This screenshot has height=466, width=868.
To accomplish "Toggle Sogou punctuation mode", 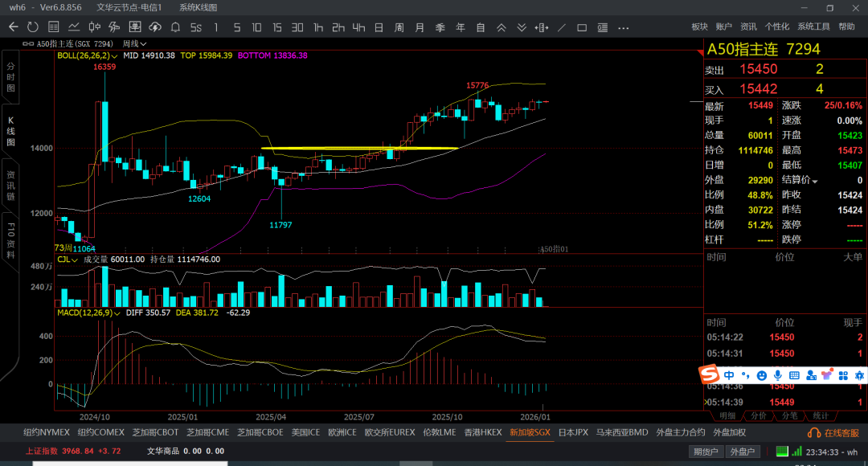I will 746,375.
